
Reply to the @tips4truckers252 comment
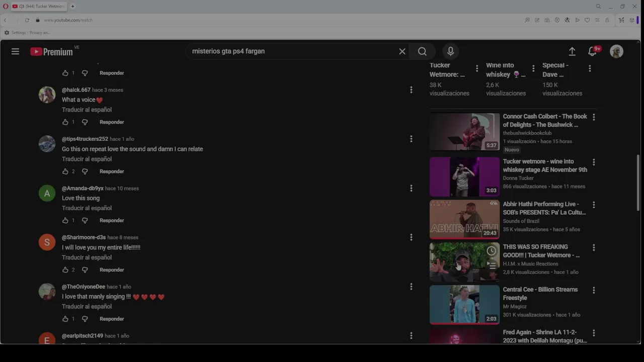coord(112,171)
